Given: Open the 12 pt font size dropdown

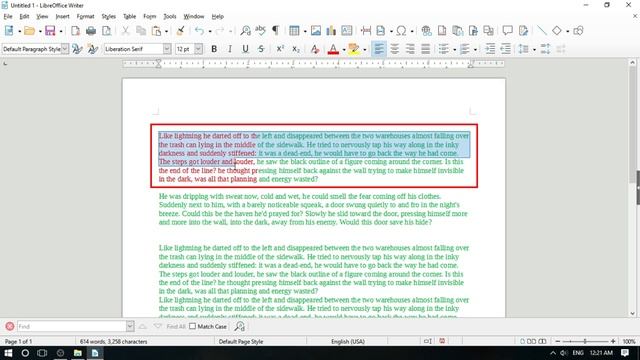Looking at the screenshot, I should pos(198,49).
